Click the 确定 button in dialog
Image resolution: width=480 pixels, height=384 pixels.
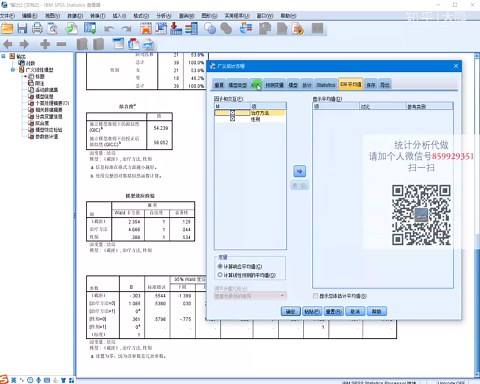coord(290,311)
